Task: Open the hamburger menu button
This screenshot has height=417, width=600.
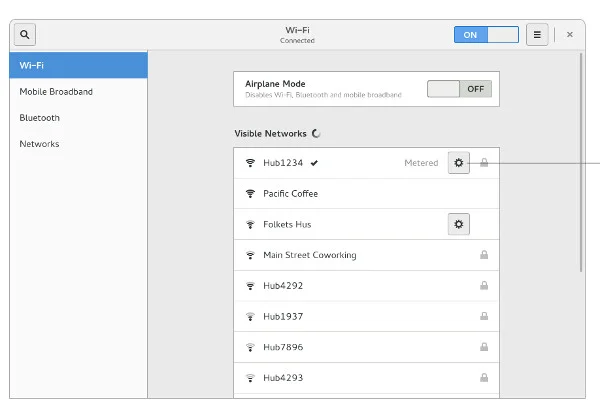Action: click(537, 34)
